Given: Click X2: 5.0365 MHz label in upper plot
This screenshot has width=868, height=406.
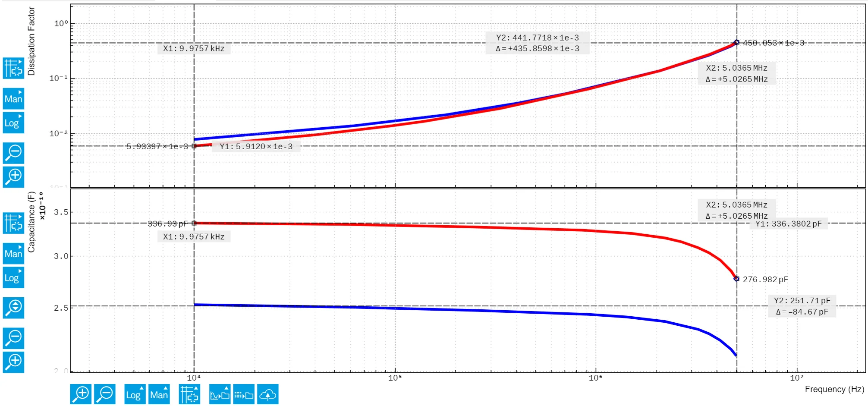Looking at the screenshot, I should point(737,68).
